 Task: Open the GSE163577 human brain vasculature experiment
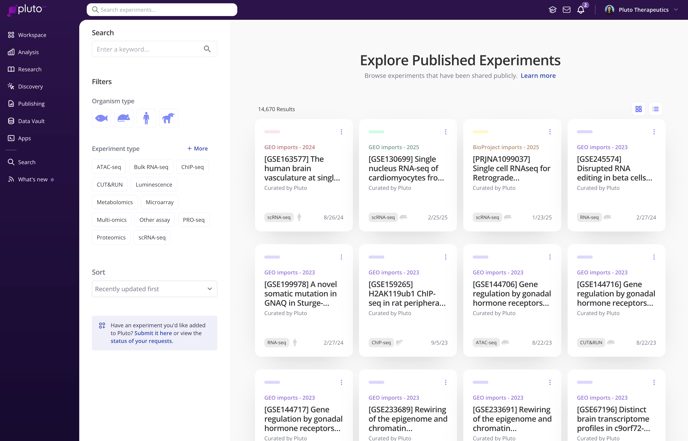click(302, 169)
